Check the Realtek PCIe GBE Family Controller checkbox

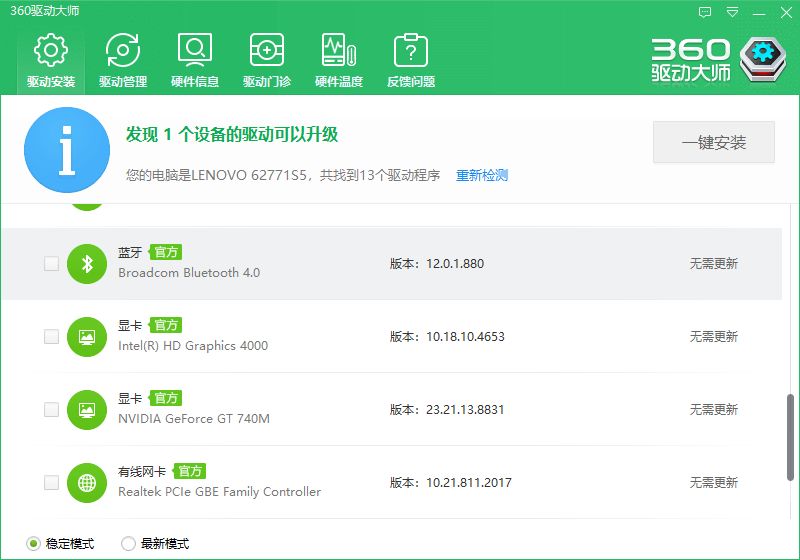coord(52,482)
